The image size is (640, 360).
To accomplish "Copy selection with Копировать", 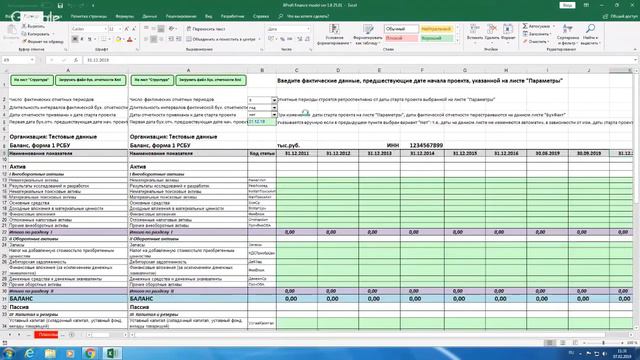I will click(x=36, y=34).
